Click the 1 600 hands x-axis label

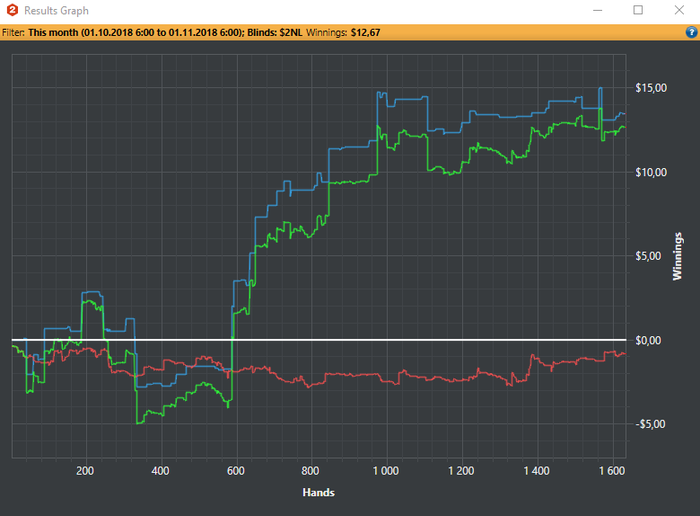(612, 471)
